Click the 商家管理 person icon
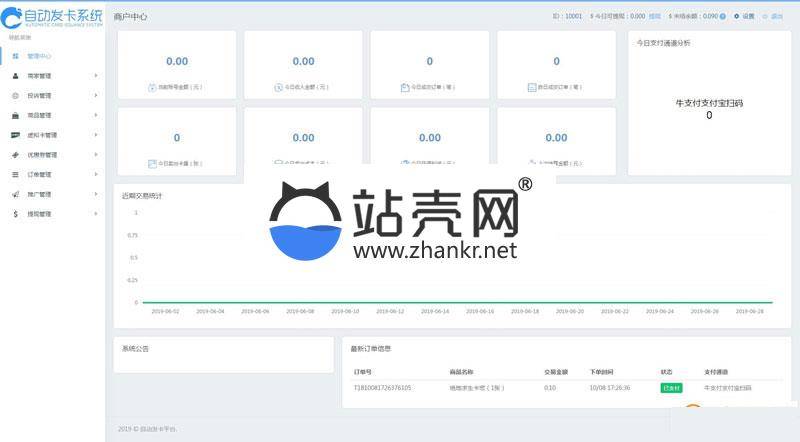This screenshot has height=442, width=800. (x=15, y=76)
